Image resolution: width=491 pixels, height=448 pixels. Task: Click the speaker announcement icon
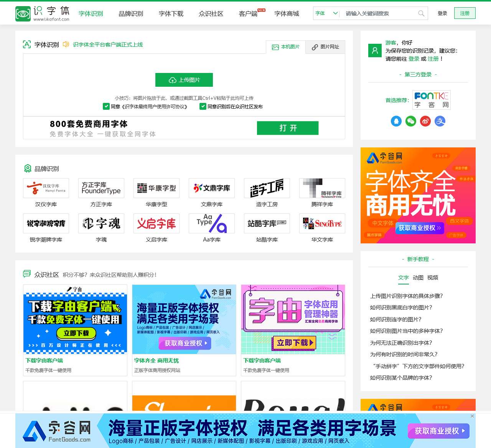pyautogui.click(x=66, y=44)
